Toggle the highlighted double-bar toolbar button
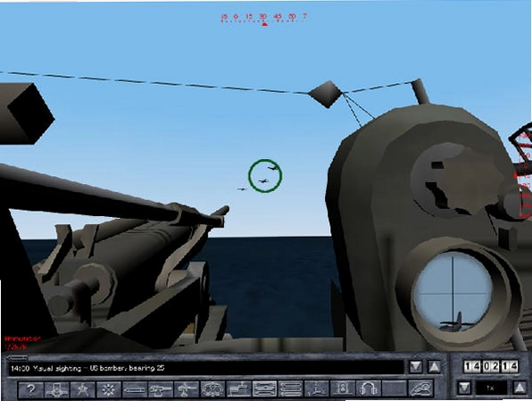The image size is (532, 401). 264,389
